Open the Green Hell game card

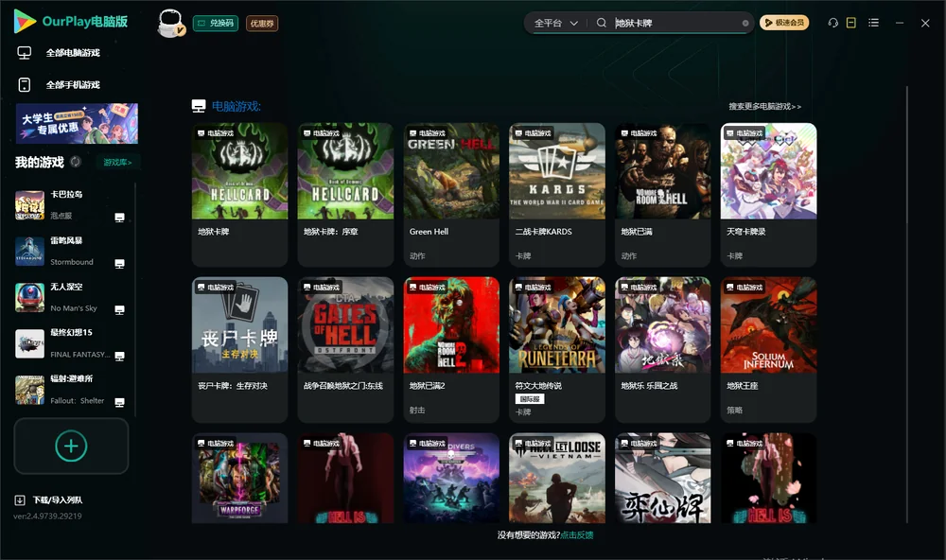tap(451, 194)
